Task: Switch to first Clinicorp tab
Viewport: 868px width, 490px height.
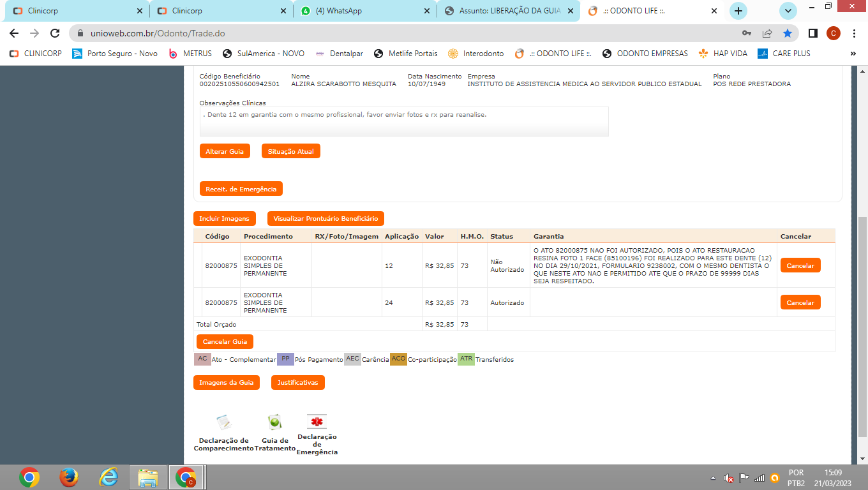Action: pos(77,11)
